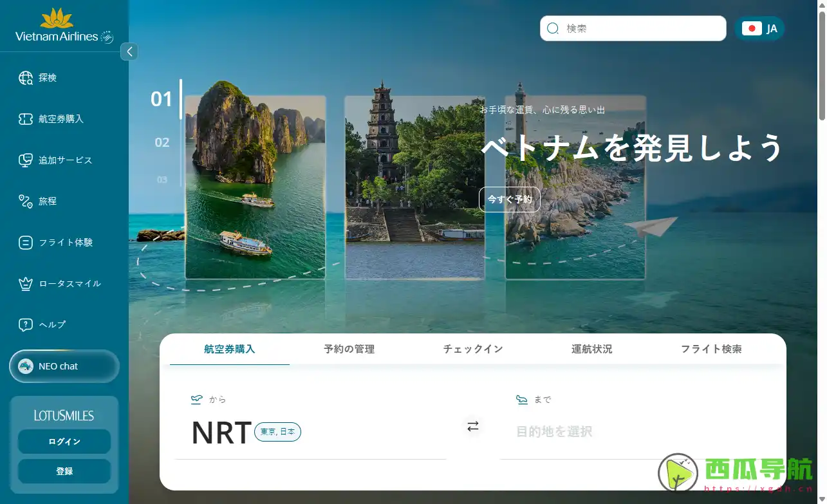Click the 登録 registration button
Viewport: 827px width, 504px height.
point(64,471)
